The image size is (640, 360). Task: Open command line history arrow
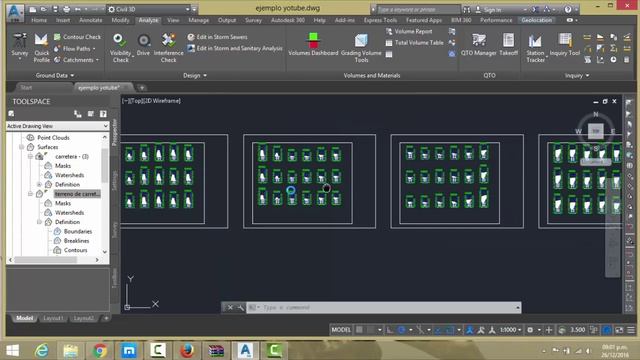pyautogui.click(x=518, y=307)
